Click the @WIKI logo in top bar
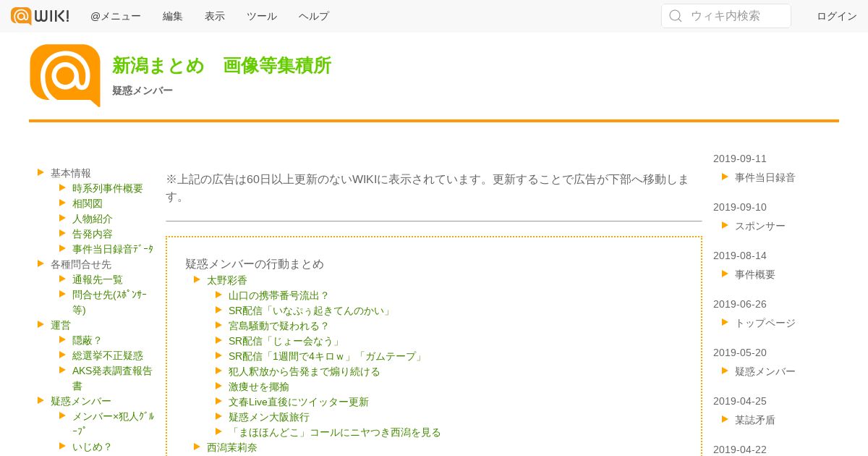This screenshot has height=456, width=868. [x=41, y=16]
